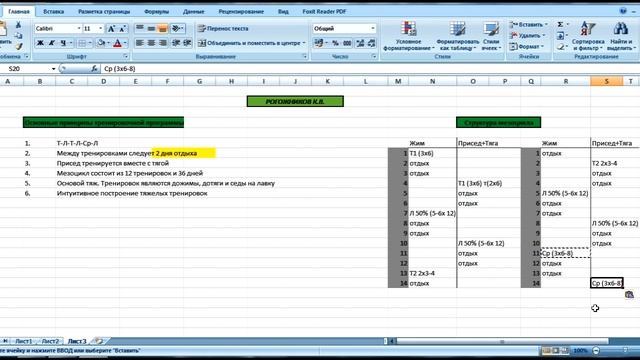Increase font size with large A button
The height and width of the screenshot is (360, 640).
point(111,29)
